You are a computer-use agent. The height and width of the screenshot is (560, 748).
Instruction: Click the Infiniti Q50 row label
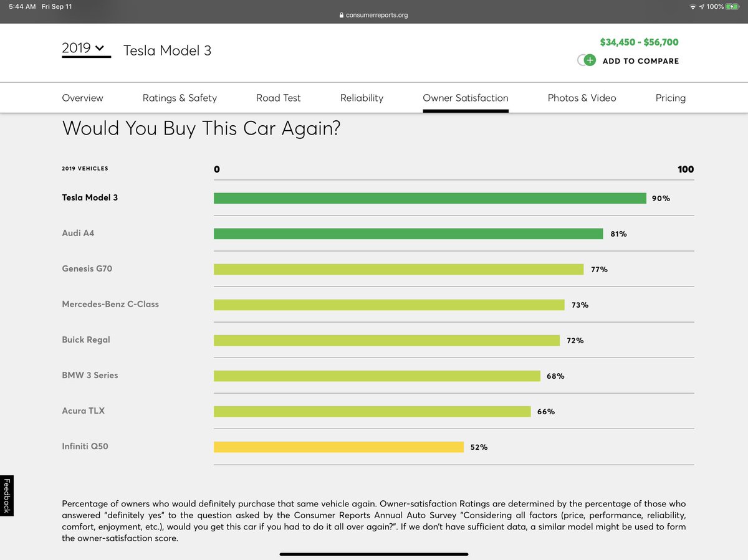tap(85, 446)
